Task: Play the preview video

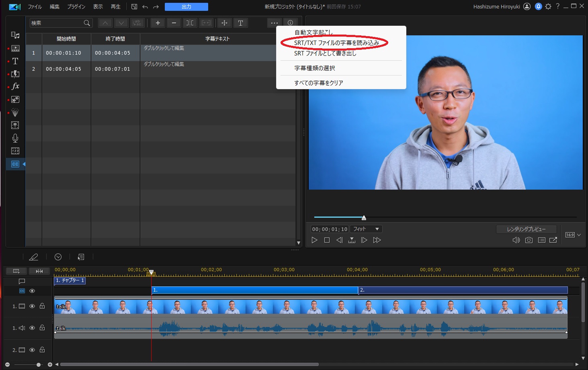Action: pyautogui.click(x=315, y=240)
